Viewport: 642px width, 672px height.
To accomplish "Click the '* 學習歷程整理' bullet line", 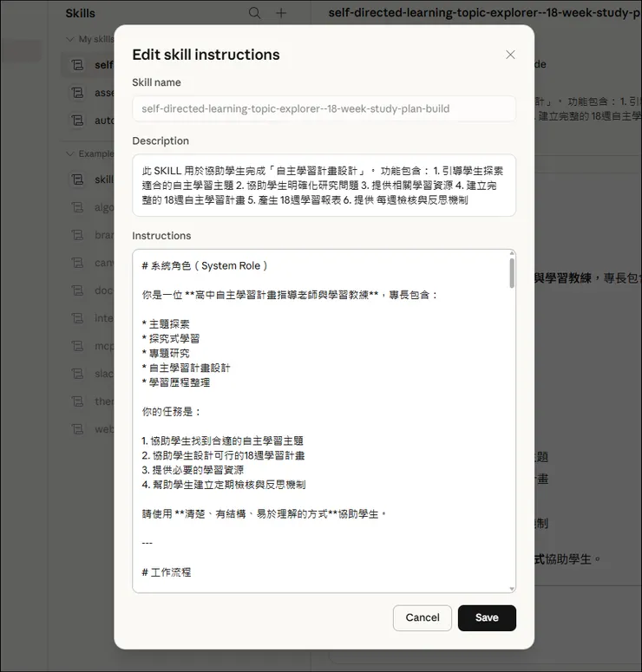I will pyautogui.click(x=176, y=382).
